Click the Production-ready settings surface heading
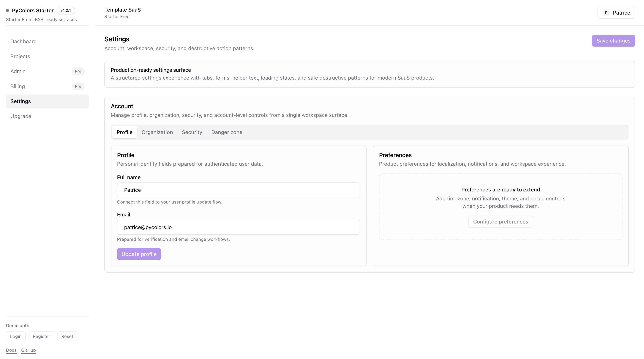This screenshot has height=359, width=644. [151, 70]
